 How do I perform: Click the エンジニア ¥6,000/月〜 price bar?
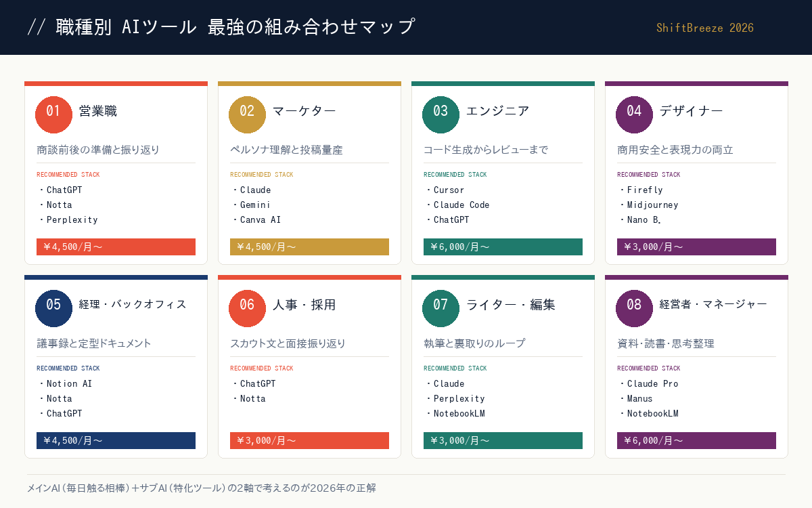(503, 247)
